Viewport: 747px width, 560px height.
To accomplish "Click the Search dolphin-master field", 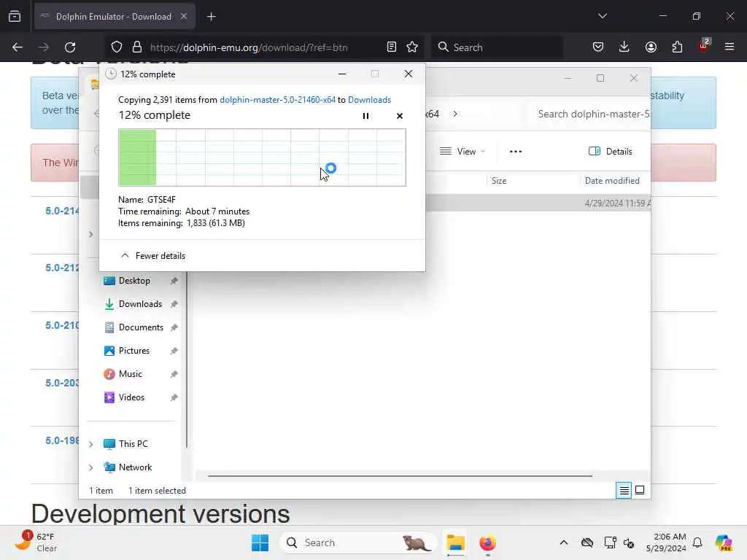I will [x=589, y=114].
